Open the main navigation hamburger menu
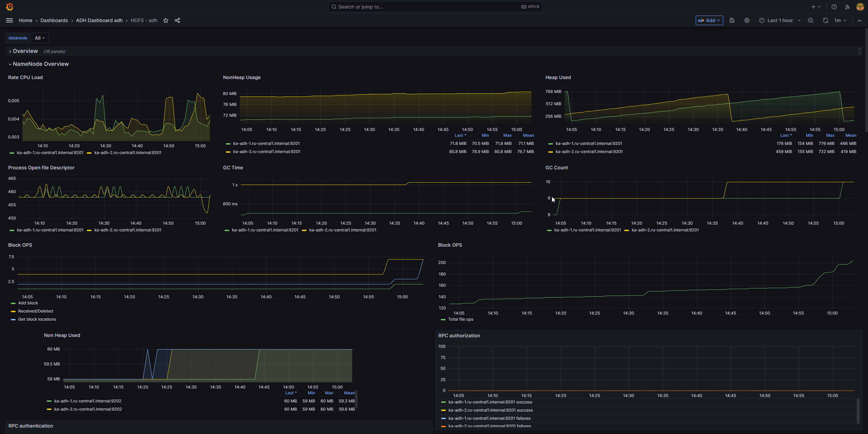868x434 pixels. coord(9,20)
